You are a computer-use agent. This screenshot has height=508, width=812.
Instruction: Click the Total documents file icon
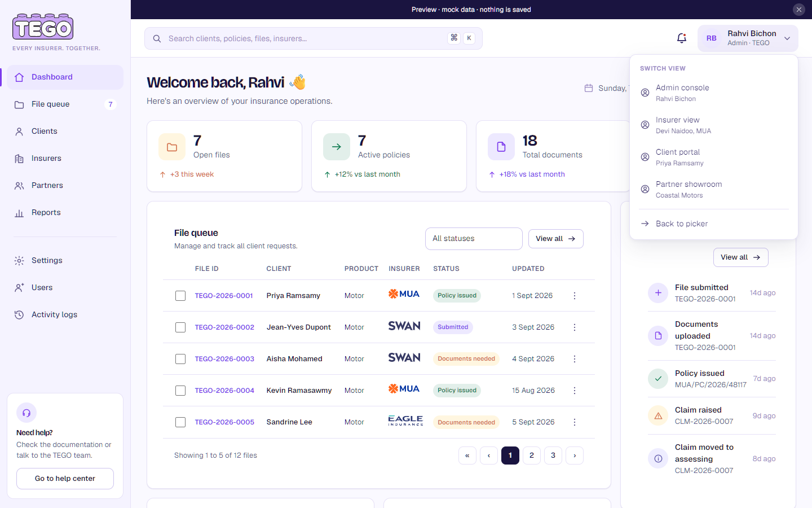tap(501, 147)
